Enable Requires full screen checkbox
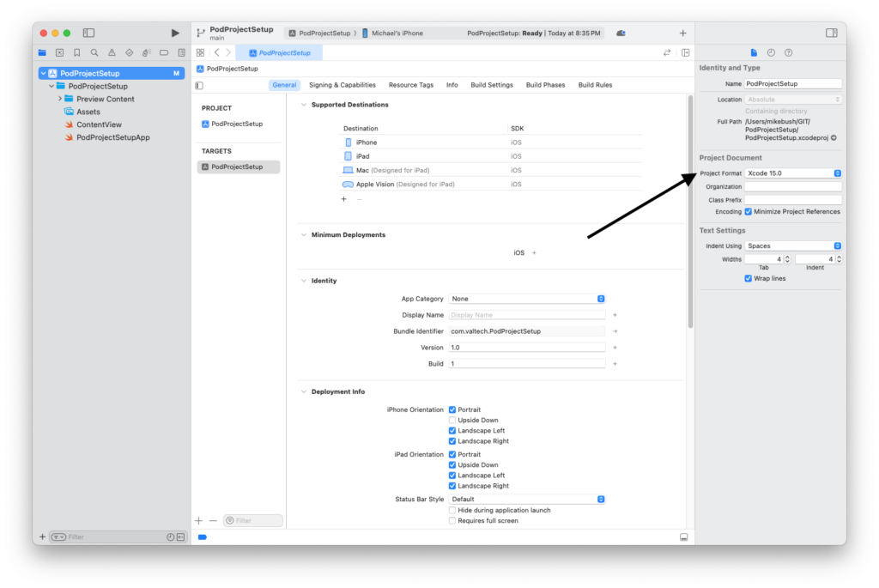The image size is (879, 588). click(452, 521)
